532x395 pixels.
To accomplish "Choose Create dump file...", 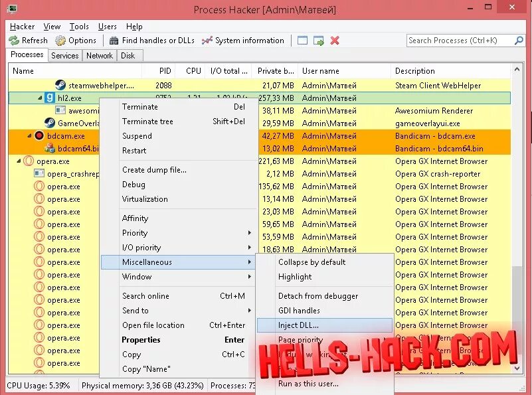I will (179, 170).
